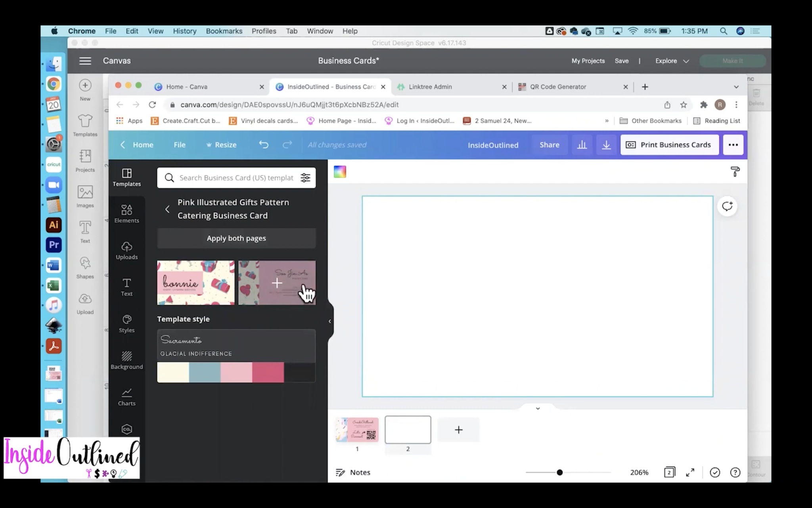
Task: Click the search filter sliders icon
Action: pyautogui.click(x=305, y=178)
